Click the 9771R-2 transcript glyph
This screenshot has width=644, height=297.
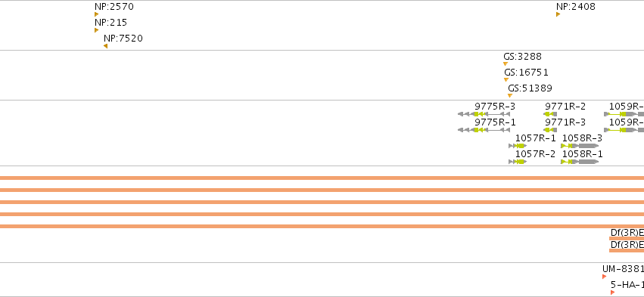(550, 114)
